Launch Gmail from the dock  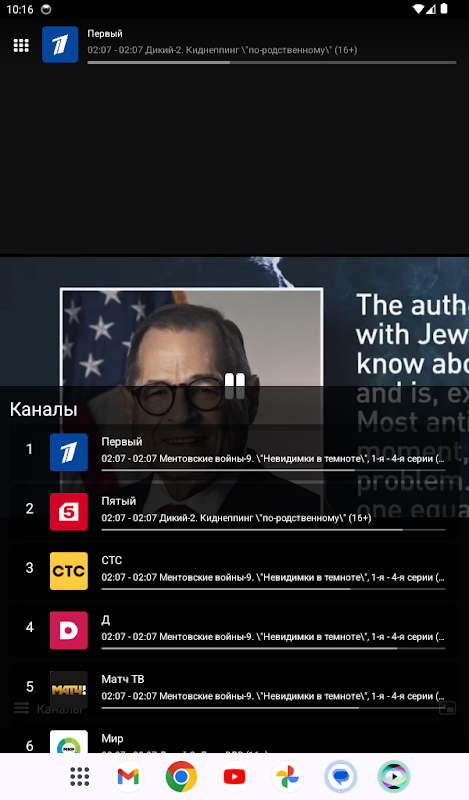128,777
